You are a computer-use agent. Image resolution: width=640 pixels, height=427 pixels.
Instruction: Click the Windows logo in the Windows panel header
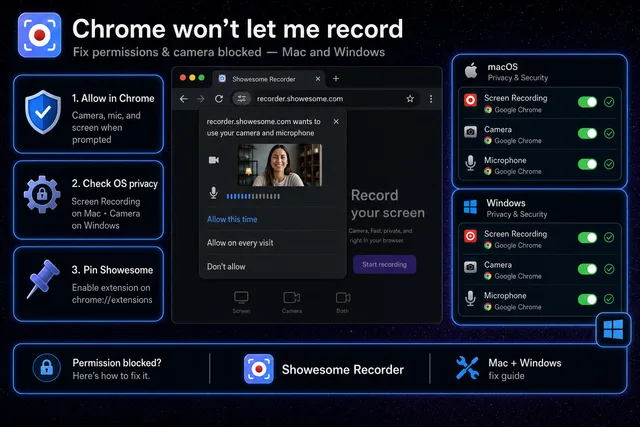[470, 207]
